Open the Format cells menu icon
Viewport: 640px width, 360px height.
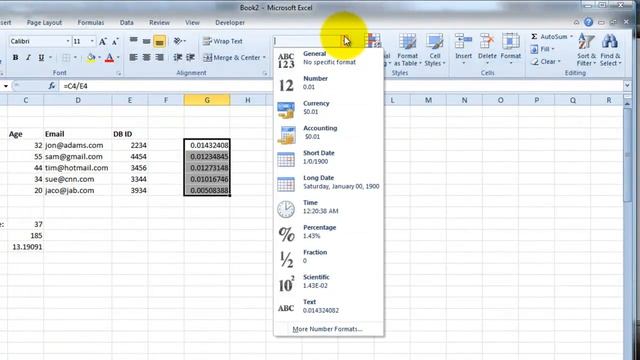pos(511,42)
